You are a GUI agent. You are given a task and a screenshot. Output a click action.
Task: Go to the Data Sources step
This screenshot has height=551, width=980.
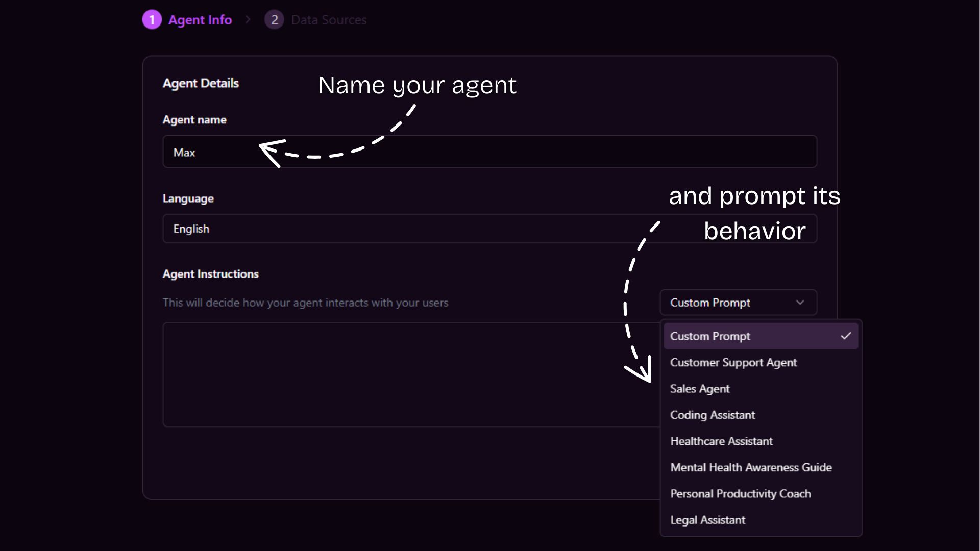click(x=328, y=20)
